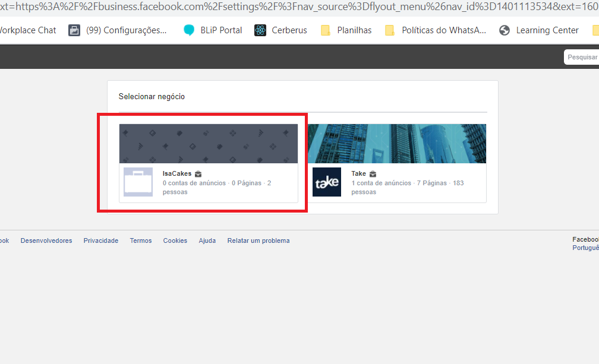The width and height of the screenshot is (599, 364).
Task: Click the IsaCakes patterned cover image
Action: click(209, 144)
